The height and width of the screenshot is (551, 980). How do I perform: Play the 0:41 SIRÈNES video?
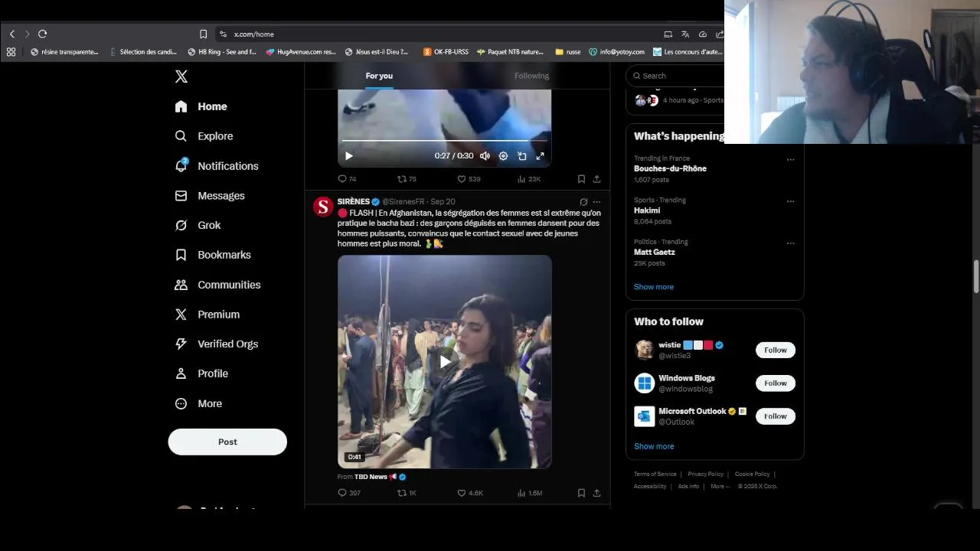pos(445,362)
